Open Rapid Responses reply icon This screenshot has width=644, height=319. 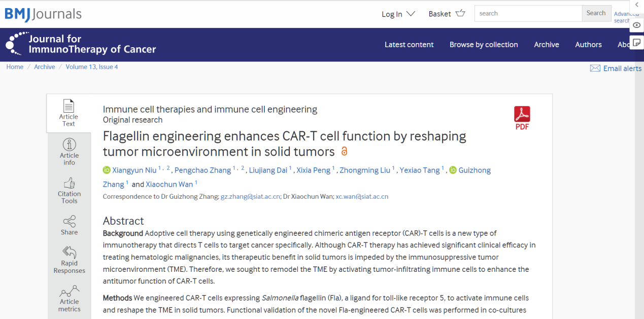coord(69,252)
